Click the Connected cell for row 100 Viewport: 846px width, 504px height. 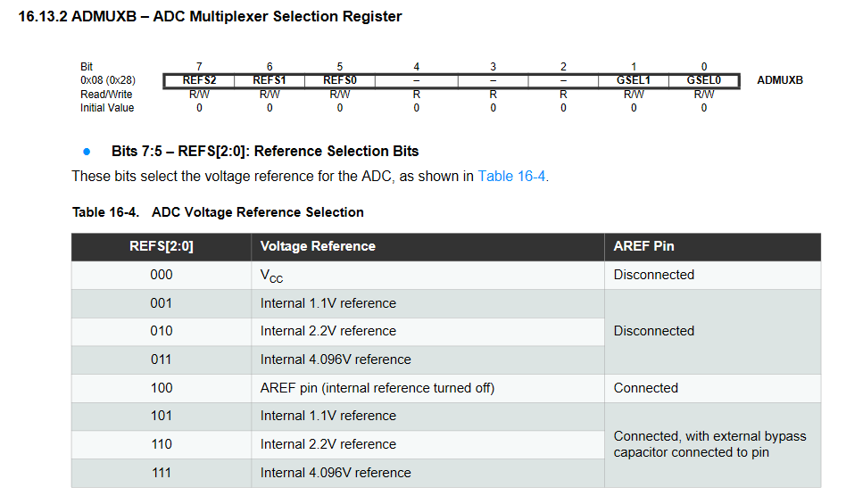713,388
